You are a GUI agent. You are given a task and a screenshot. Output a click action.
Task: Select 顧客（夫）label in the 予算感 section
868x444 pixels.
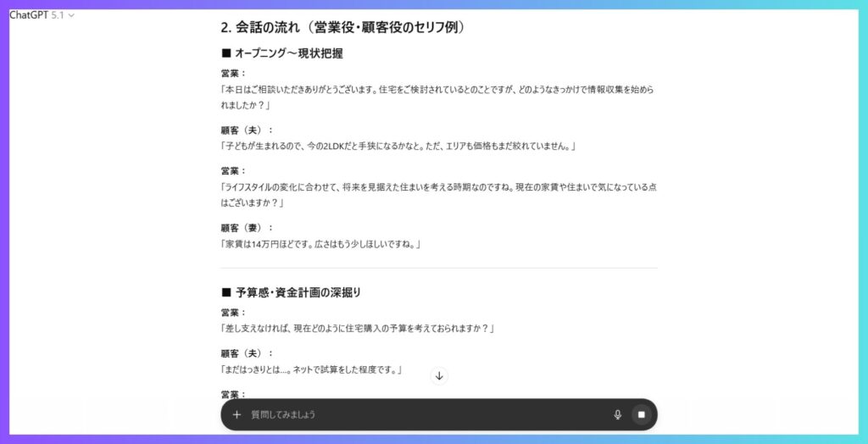pos(247,353)
